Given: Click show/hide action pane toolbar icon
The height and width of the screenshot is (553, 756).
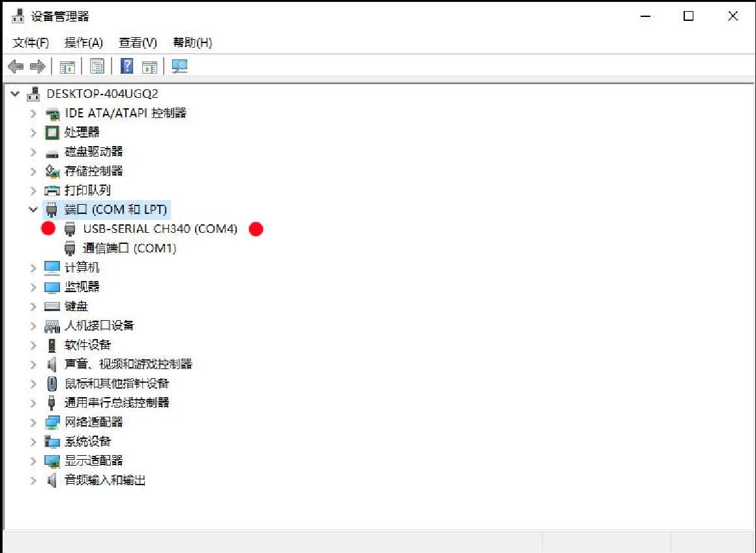Looking at the screenshot, I should tap(150, 67).
